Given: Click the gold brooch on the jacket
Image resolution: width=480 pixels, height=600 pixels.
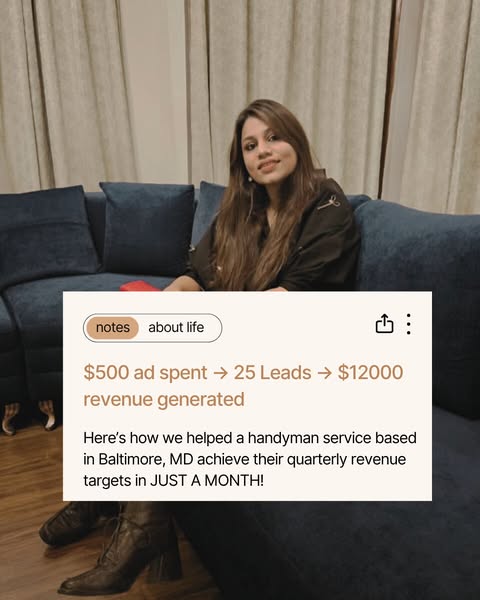Looking at the screenshot, I should pyautogui.click(x=329, y=202).
